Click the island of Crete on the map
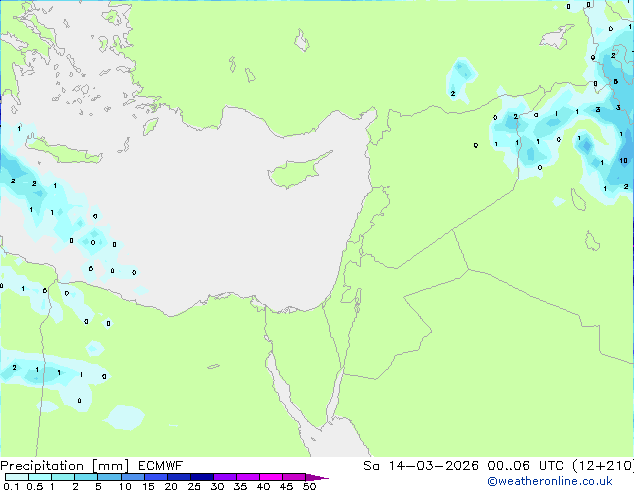The width and height of the screenshot is (634, 490). 63,150
